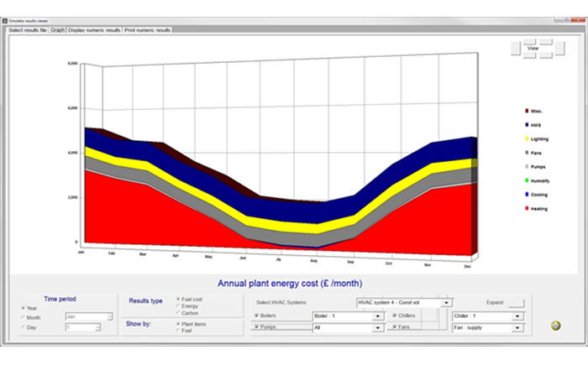This screenshot has height=365, width=588.
Task: Open the disabled month Jan dropdown
Action: [x=89, y=316]
